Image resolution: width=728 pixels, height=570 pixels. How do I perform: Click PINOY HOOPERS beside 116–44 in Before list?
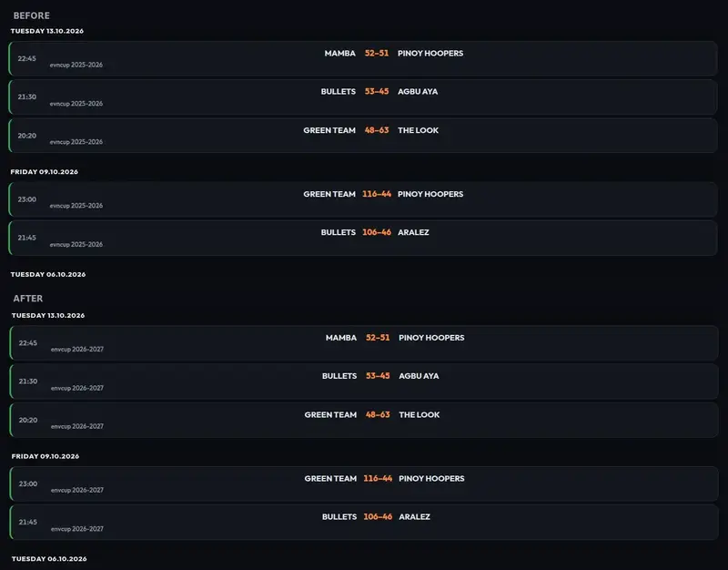click(430, 194)
